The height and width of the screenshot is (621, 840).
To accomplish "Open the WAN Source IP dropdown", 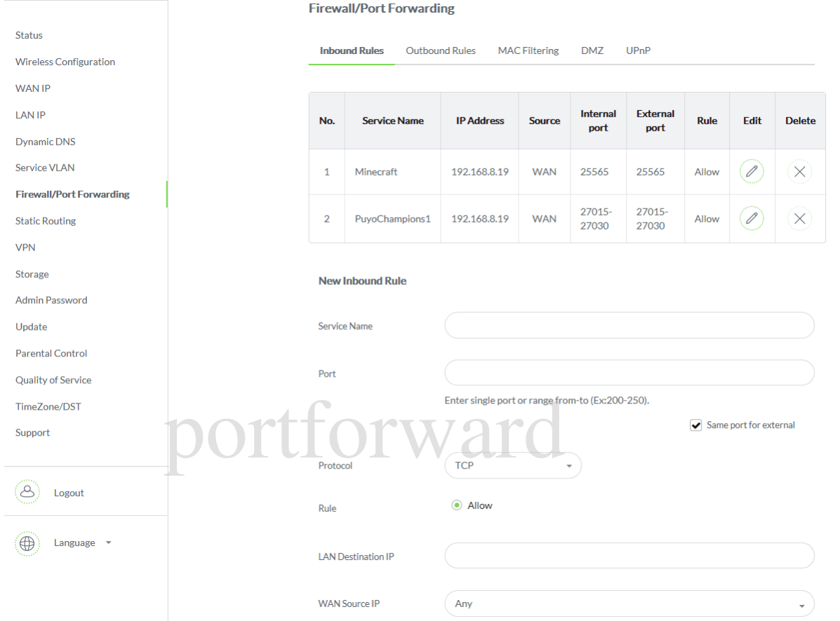I will coord(629,603).
